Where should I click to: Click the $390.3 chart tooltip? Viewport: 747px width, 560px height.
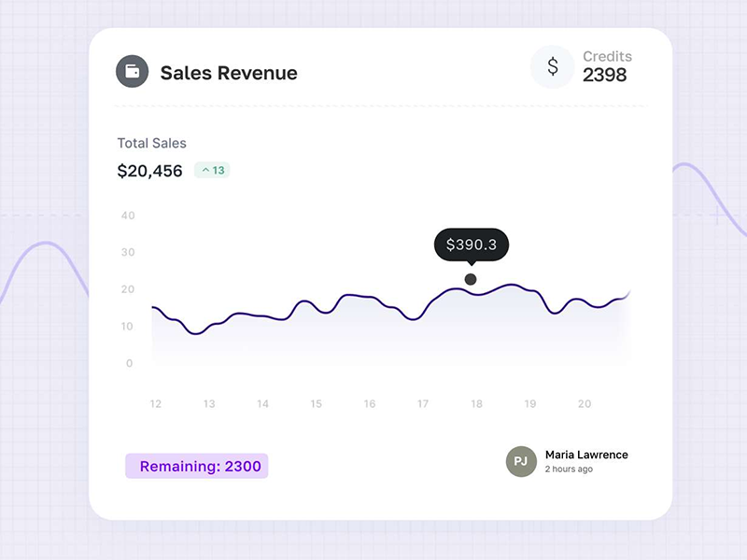point(472,245)
